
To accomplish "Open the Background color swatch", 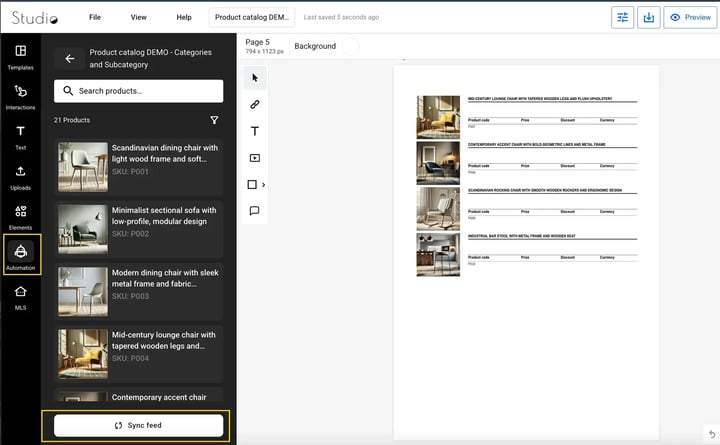I will click(351, 46).
